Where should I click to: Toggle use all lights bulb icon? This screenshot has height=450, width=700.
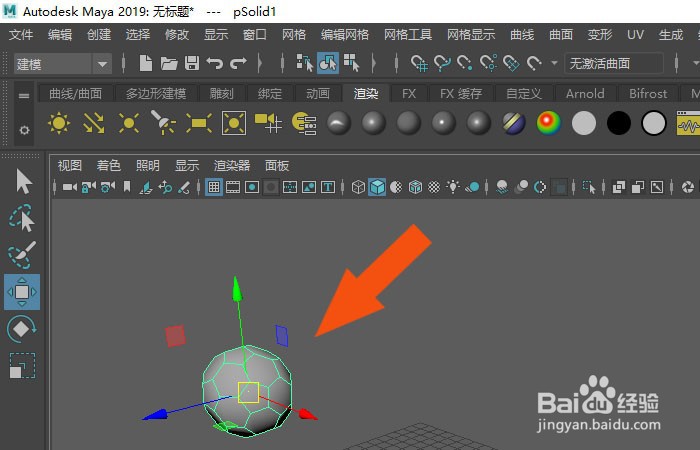(453, 187)
